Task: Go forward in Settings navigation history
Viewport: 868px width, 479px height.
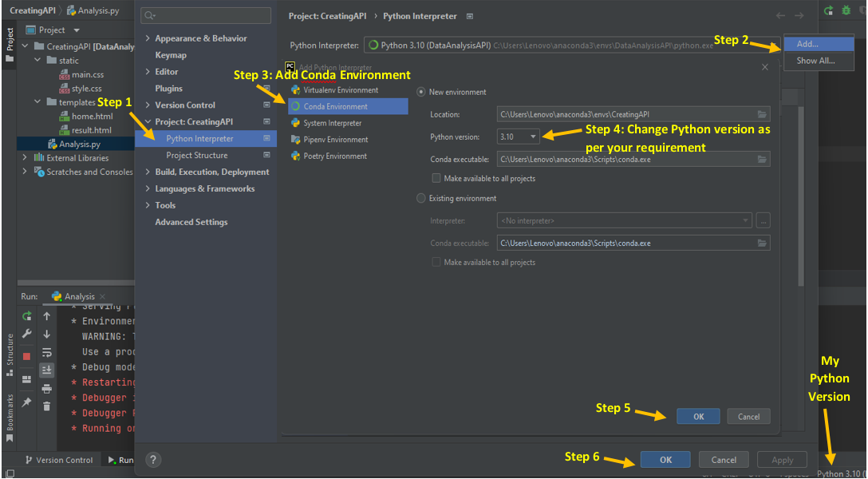Action: click(x=799, y=16)
